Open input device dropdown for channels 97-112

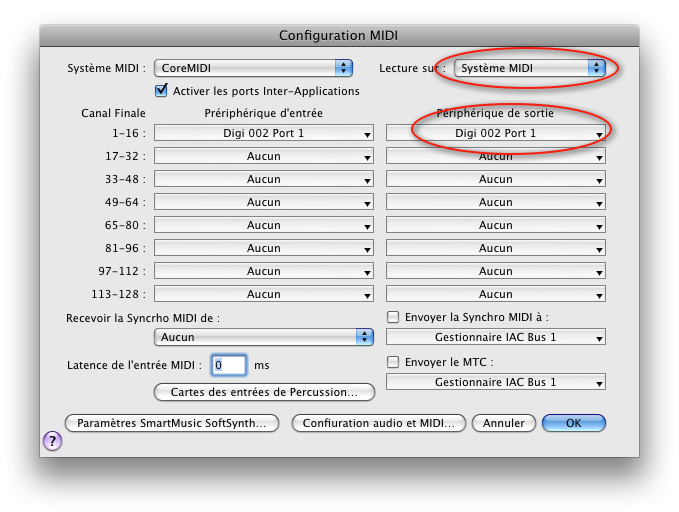coord(264,271)
